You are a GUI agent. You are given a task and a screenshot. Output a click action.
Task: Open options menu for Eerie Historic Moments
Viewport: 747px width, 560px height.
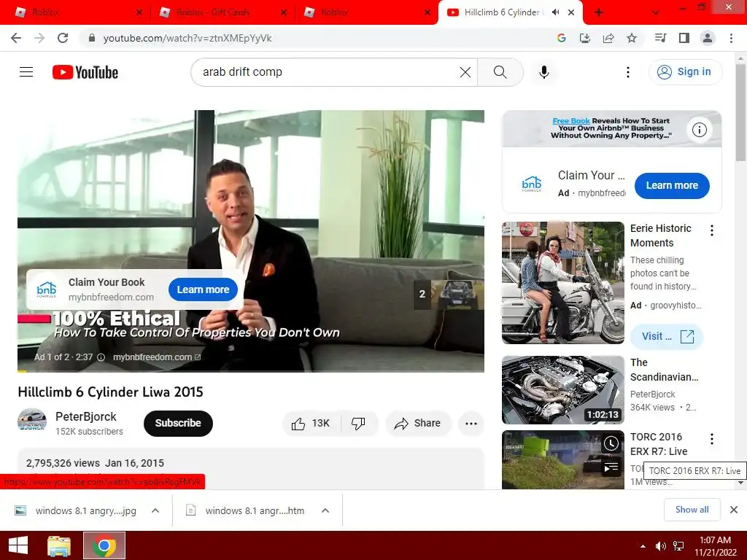[712, 230]
